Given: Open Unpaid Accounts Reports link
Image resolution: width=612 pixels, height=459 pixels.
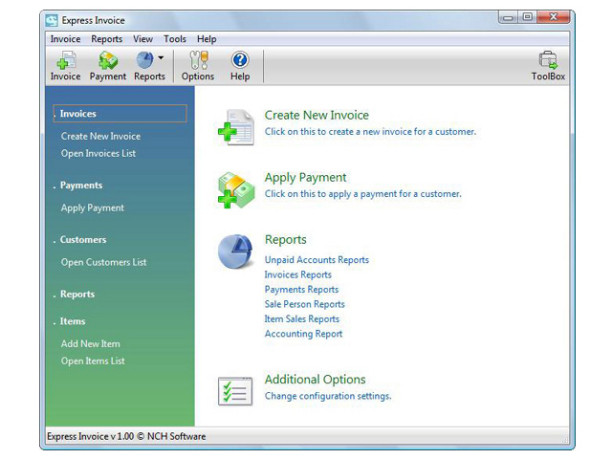Looking at the screenshot, I should 317,260.
